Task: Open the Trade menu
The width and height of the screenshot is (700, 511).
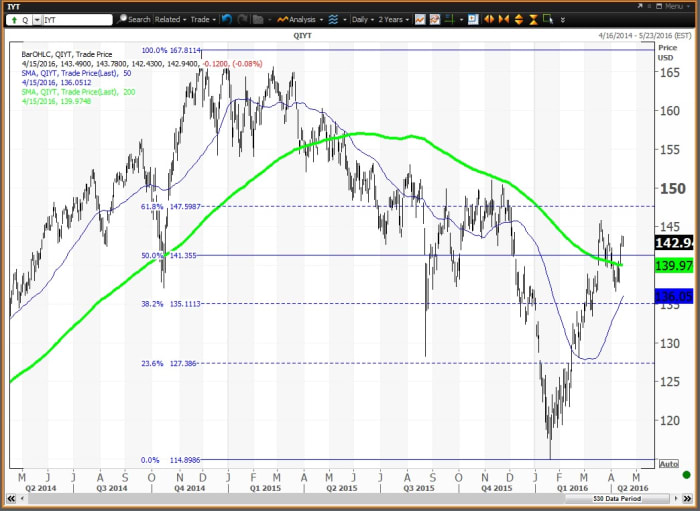Action: [203, 20]
